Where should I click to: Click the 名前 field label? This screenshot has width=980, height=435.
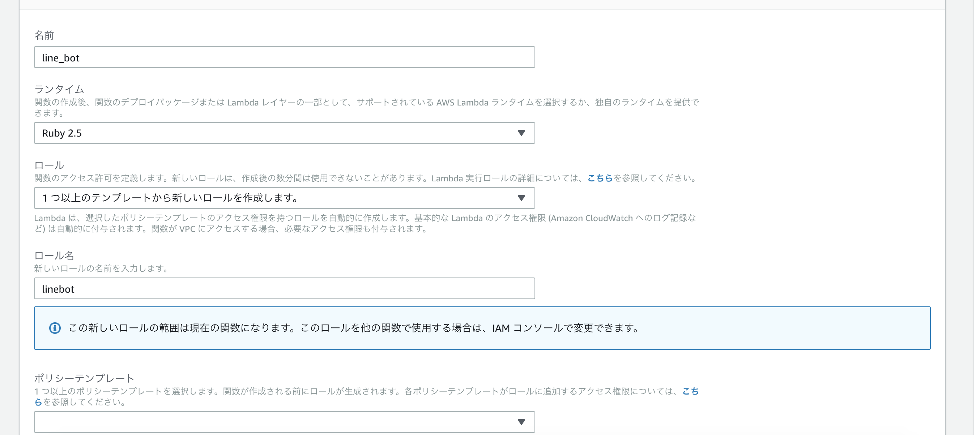pyautogui.click(x=44, y=35)
